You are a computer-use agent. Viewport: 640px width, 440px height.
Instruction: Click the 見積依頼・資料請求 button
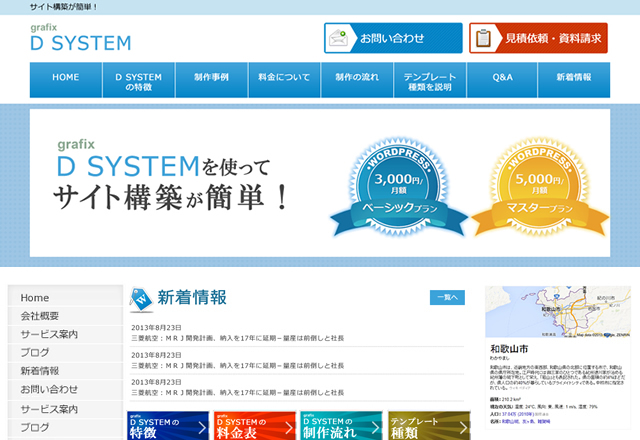(x=538, y=38)
